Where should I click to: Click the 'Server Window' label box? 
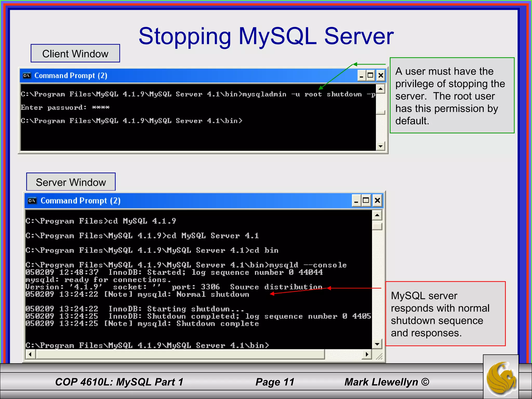click(71, 182)
